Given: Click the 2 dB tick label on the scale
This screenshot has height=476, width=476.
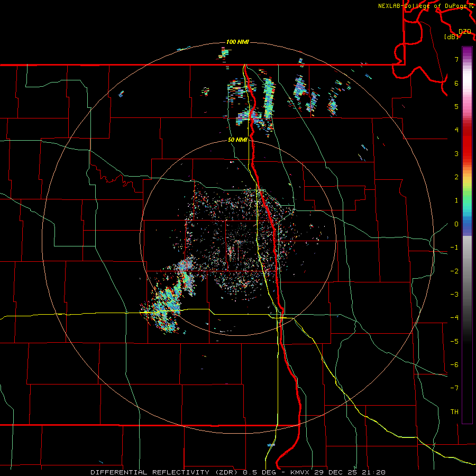Looking at the screenshot, I should pyautogui.click(x=456, y=177).
